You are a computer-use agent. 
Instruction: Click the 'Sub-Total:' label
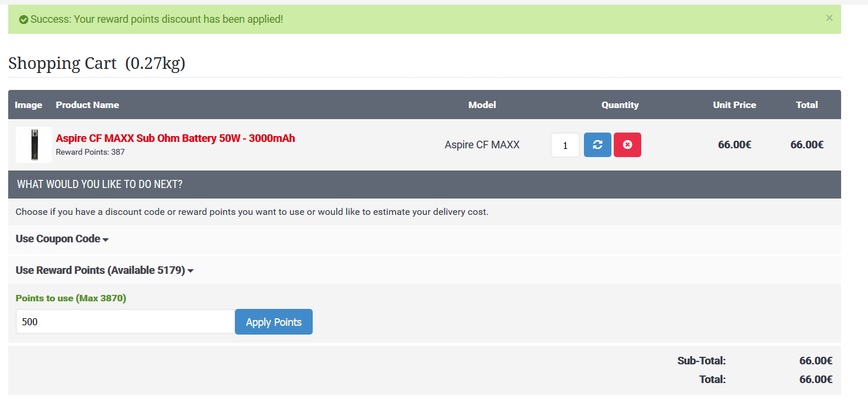(701, 361)
